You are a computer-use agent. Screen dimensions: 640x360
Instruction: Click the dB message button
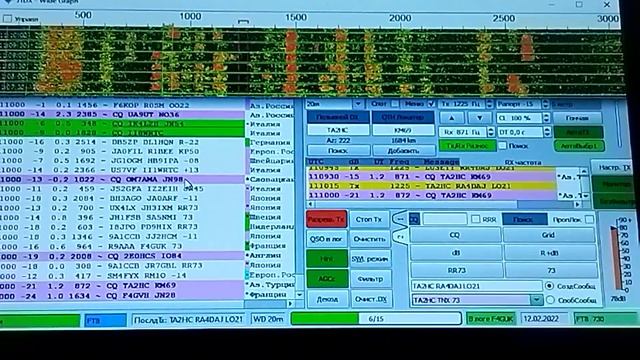click(456, 253)
